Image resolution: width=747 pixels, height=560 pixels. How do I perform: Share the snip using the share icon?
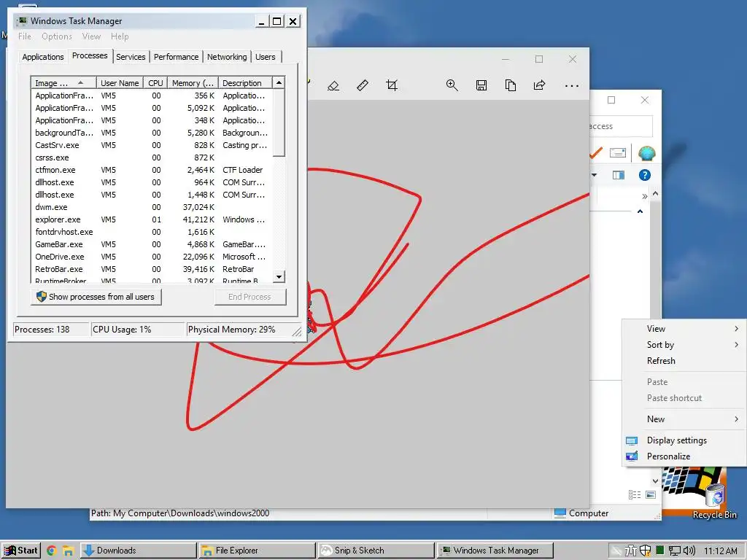(x=539, y=86)
